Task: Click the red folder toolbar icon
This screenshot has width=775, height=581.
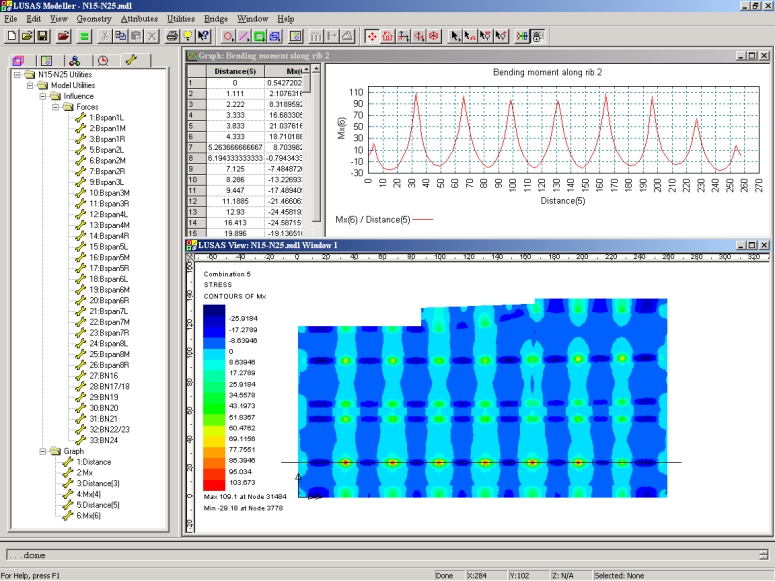Action: (x=63, y=36)
